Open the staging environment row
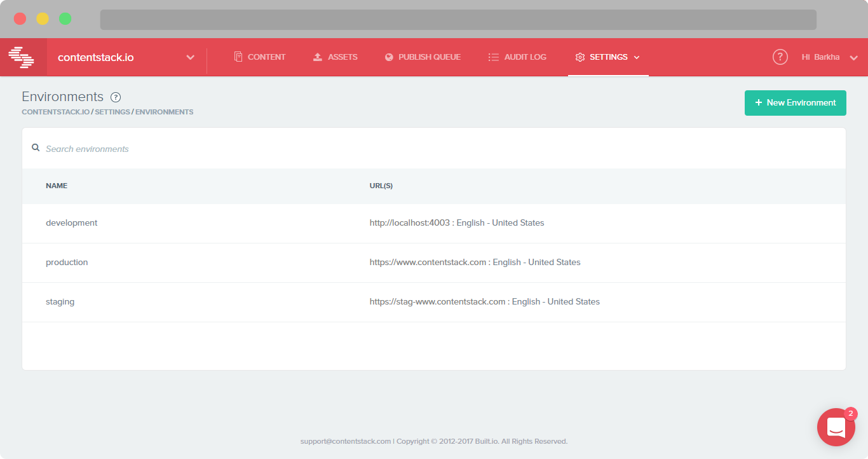Screen dimensions: 868x459 [x=434, y=302]
